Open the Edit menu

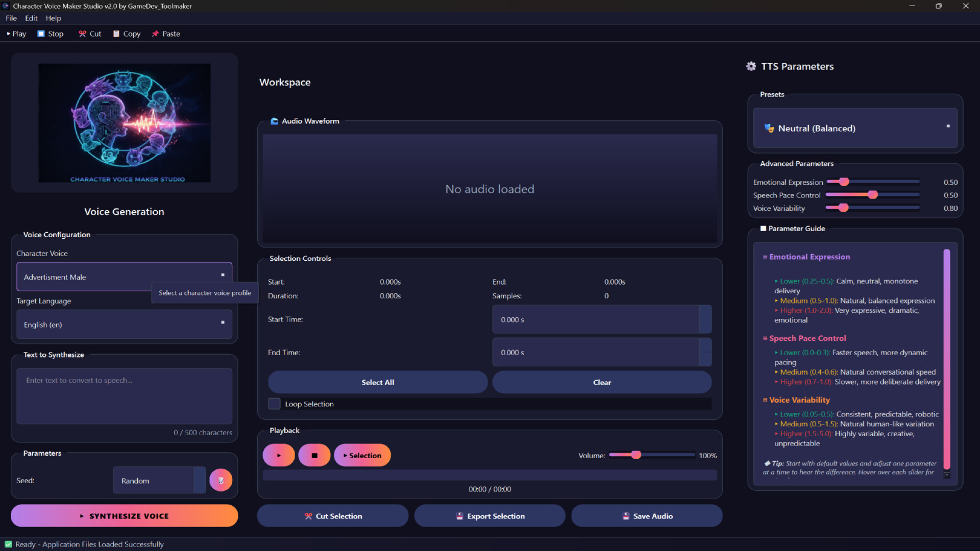[31, 18]
